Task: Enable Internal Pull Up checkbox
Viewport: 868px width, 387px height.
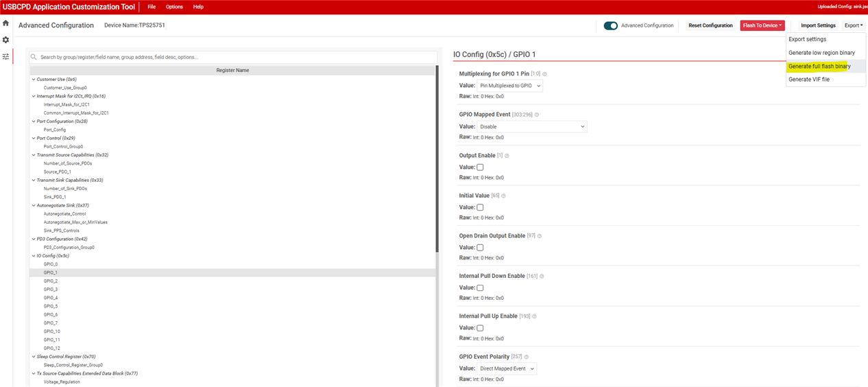Action: click(480, 328)
